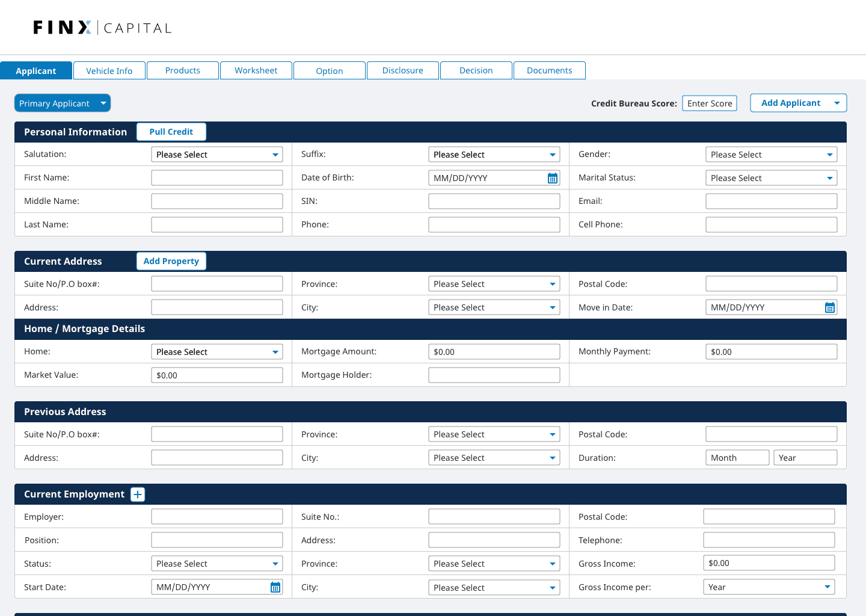The image size is (866, 616).
Task: Open the Current Address Province dropdown
Action: coord(494,284)
